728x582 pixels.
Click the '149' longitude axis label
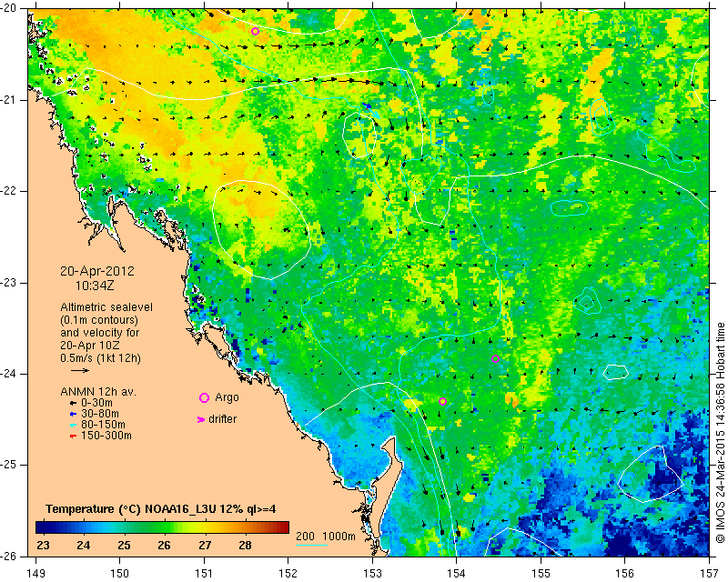(x=35, y=573)
